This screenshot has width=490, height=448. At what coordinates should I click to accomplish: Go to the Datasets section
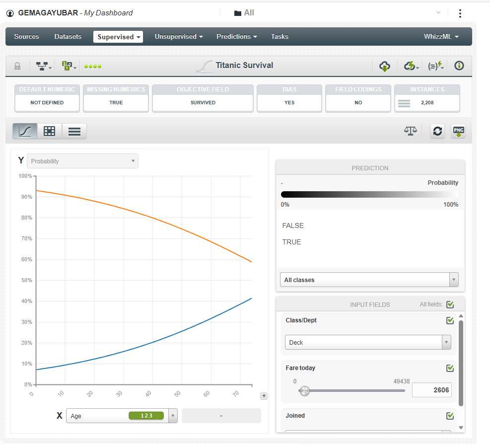pyautogui.click(x=68, y=37)
